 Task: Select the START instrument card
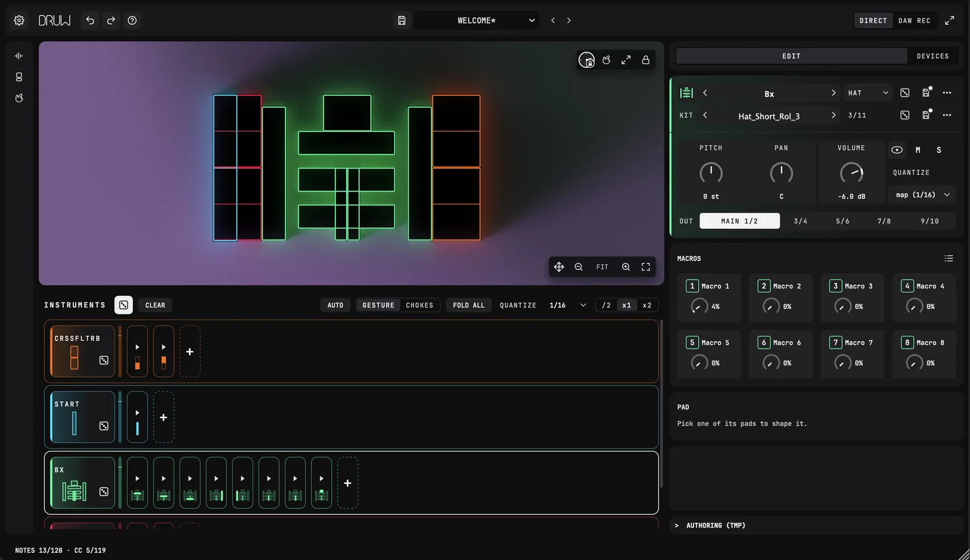82,417
